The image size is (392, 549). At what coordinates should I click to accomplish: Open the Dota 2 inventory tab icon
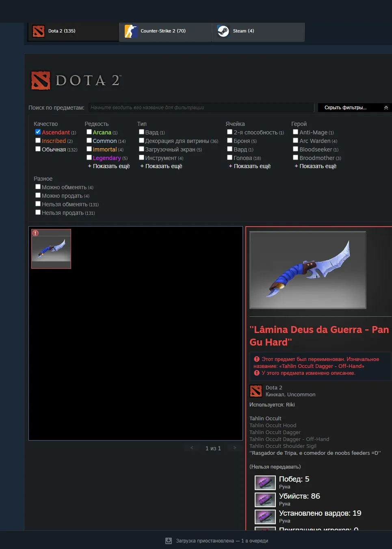click(38, 31)
